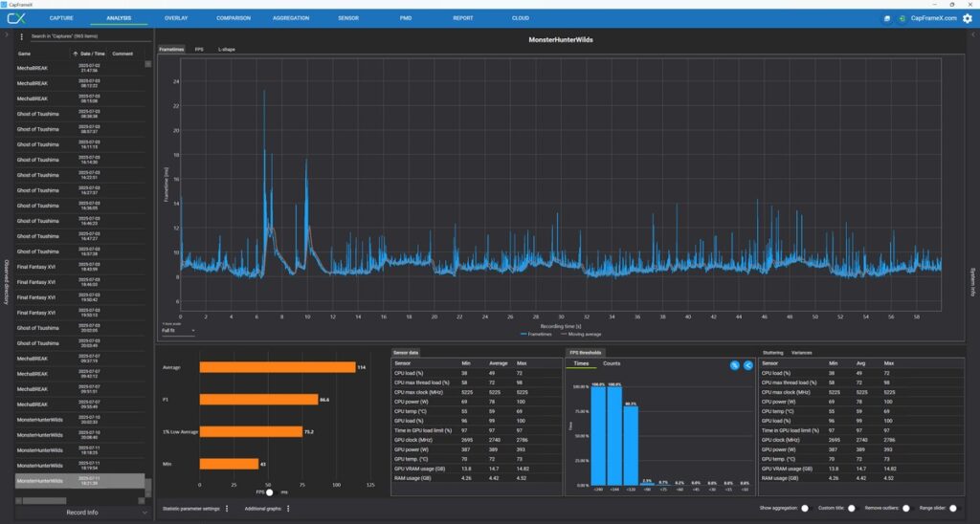Click the login icon beside CapFrameX.com
The width and height of the screenshot is (980, 524).
tap(902, 19)
